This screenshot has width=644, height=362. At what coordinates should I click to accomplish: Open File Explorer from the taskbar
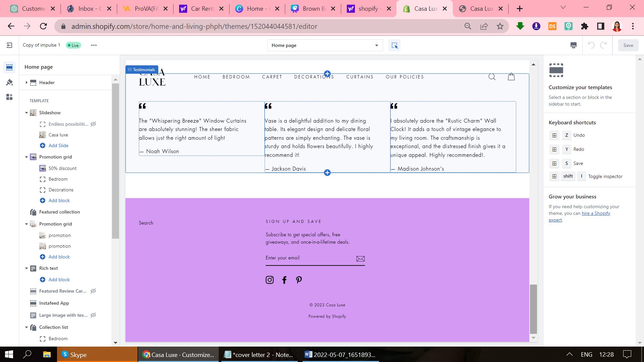pyautogui.click(x=47, y=354)
